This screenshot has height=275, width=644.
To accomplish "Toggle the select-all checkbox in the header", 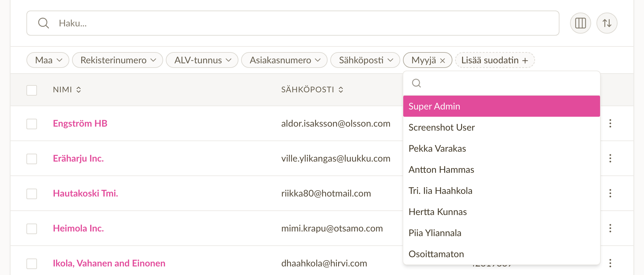I will point(32,90).
